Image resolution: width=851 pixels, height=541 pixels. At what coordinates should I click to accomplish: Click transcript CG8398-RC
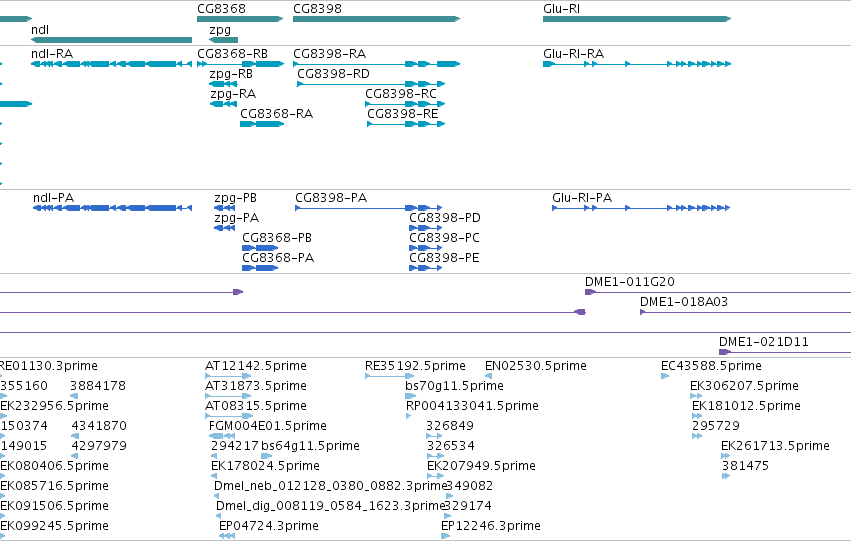click(401, 94)
